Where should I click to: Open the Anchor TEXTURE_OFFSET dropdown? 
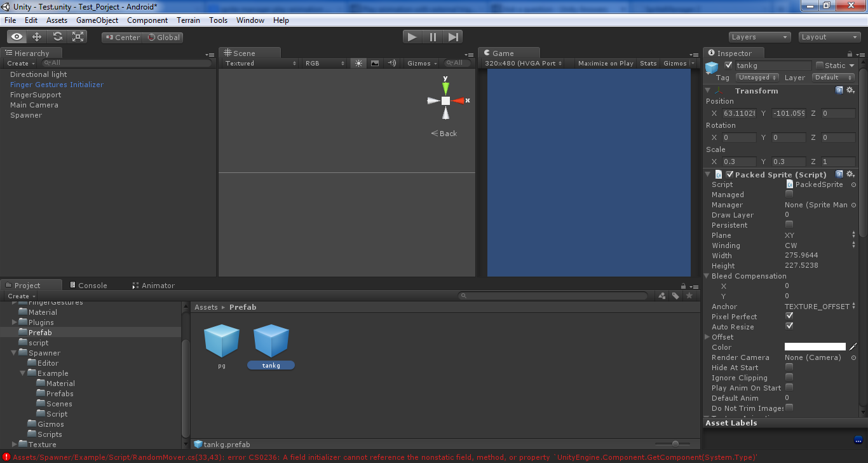tap(820, 307)
